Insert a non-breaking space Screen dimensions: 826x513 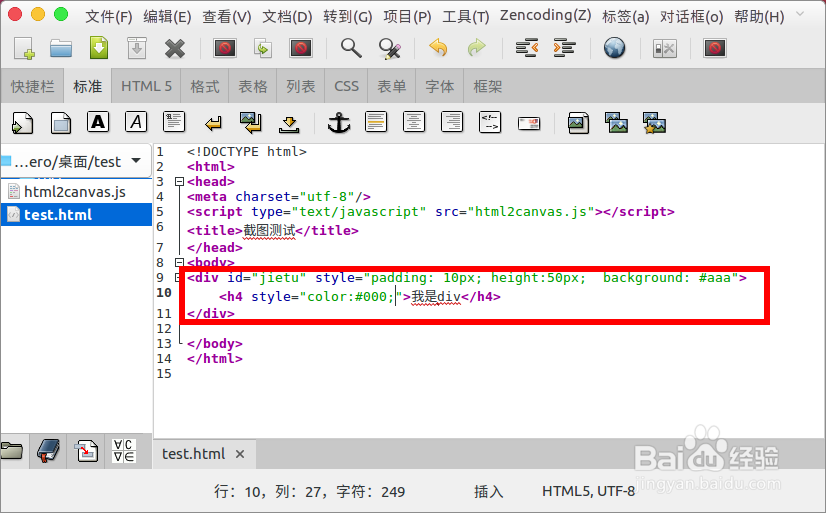[x=289, y=124]
